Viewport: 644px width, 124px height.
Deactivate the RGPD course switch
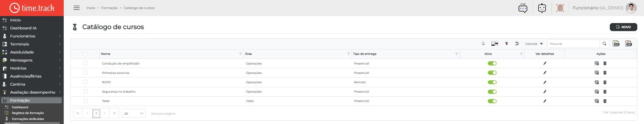point(492,82)
